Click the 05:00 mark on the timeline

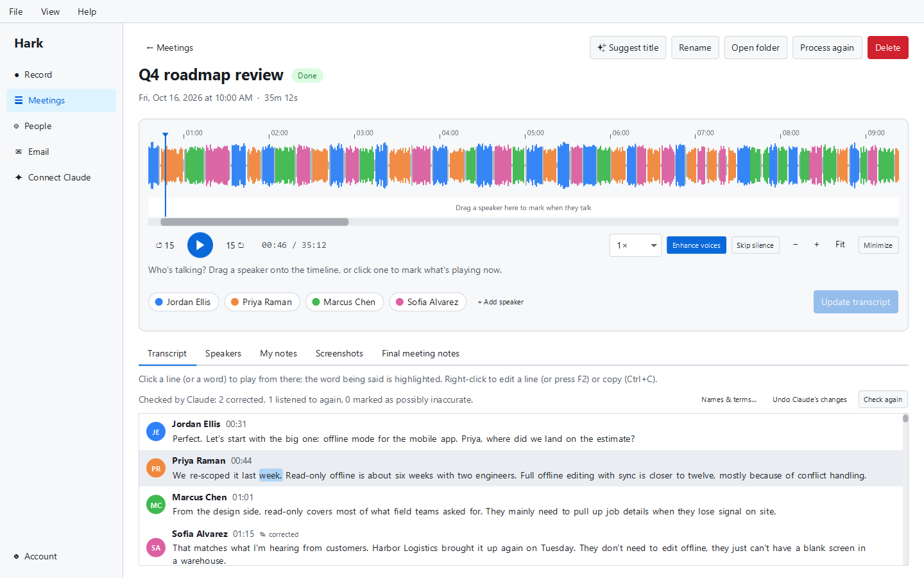point(535,133)
